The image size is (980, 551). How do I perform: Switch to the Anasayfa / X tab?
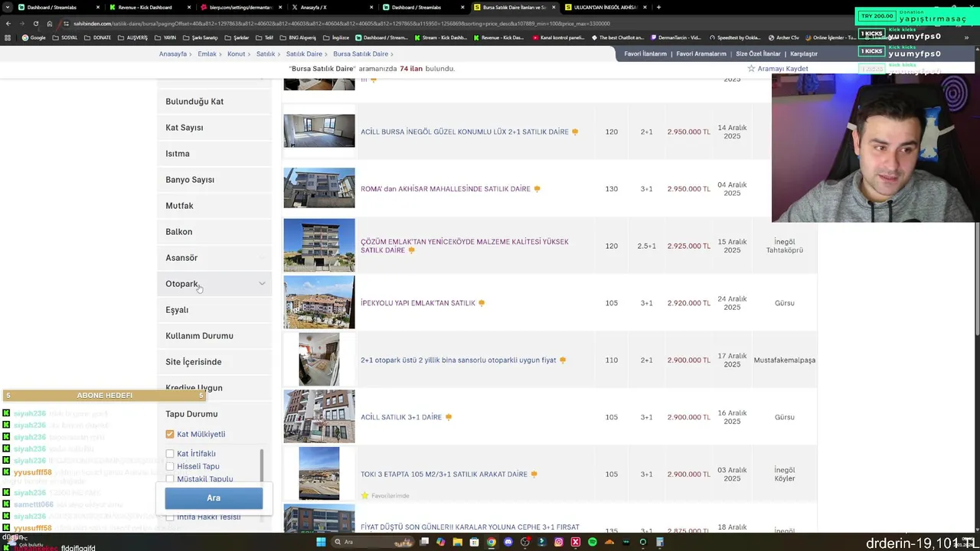325,8
